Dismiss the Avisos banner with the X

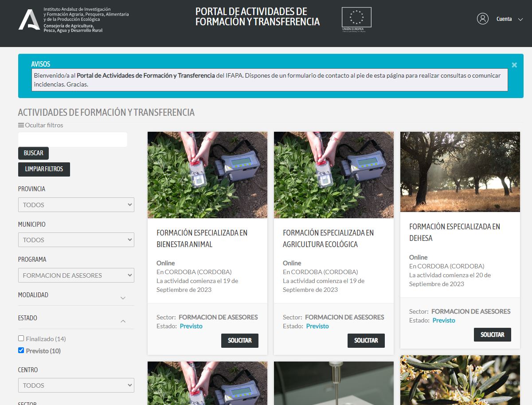click(x=514, y=65)
